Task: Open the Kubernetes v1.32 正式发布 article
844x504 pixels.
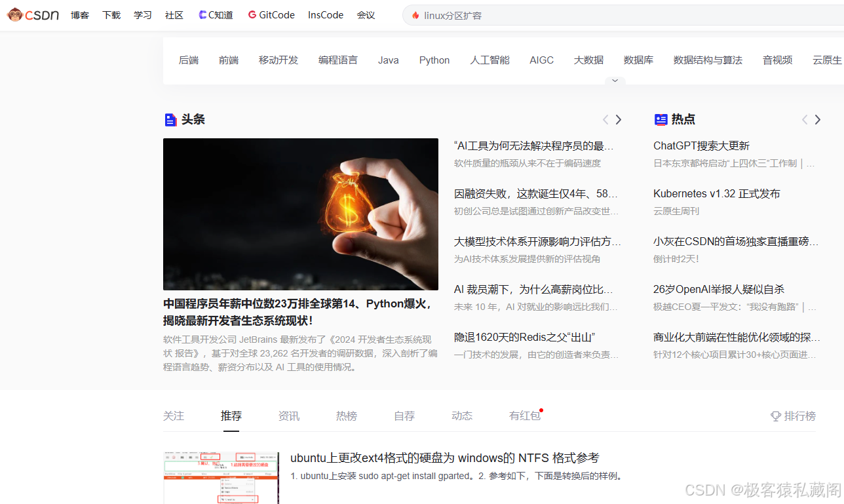Action: 716,193
